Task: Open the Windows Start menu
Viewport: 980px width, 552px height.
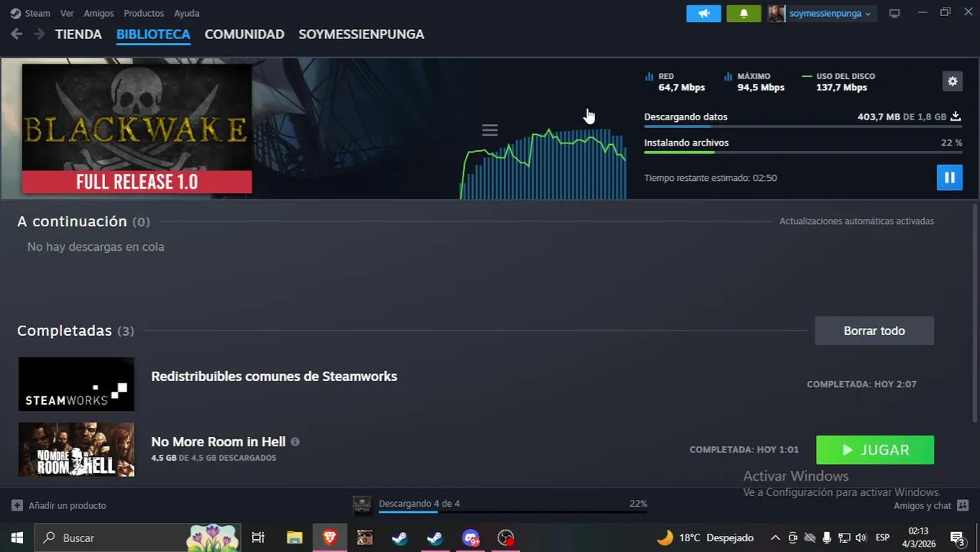Action: tap(17, 537)
